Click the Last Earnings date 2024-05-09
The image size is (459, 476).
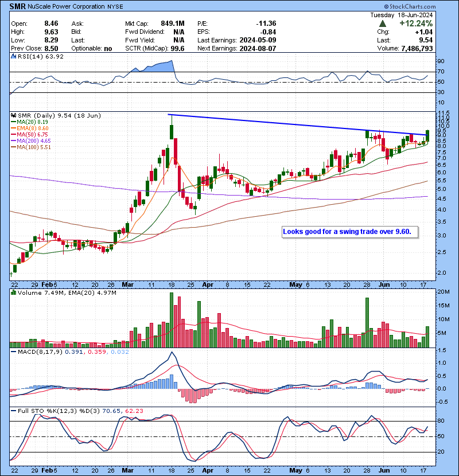(258, 40)
